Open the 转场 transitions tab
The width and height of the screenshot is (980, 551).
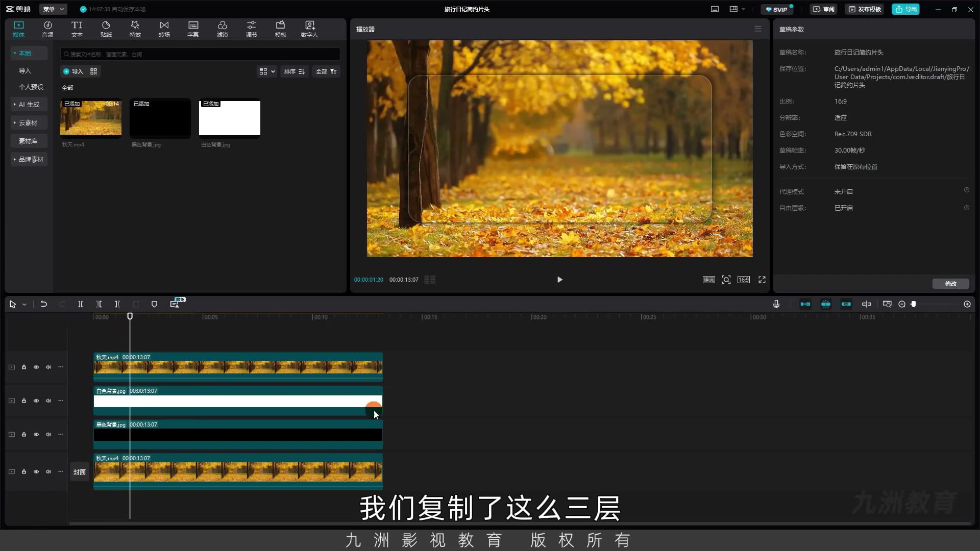[164, 29]
